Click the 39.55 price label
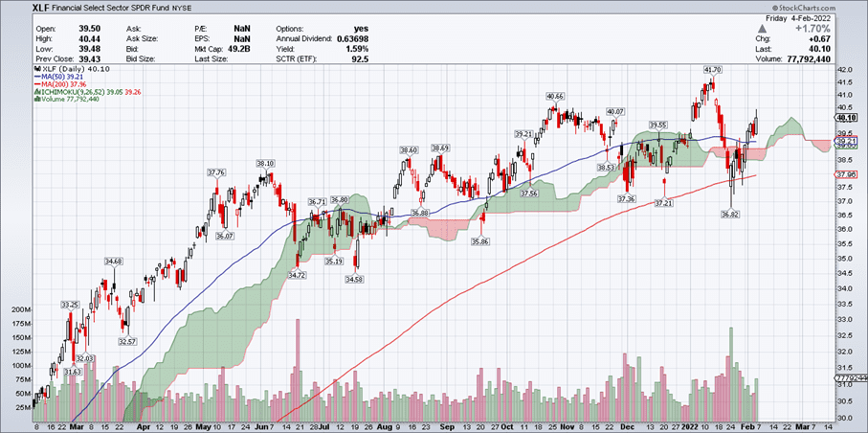The width and height of the screenshot is (868, 433). coord(658,125)
